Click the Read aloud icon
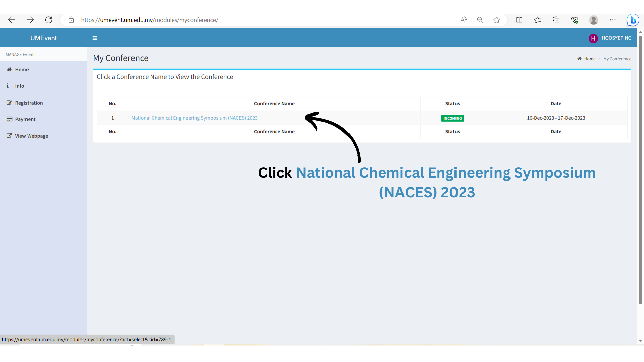Viewport: 644px width, 362px height. tap(463, 20)
